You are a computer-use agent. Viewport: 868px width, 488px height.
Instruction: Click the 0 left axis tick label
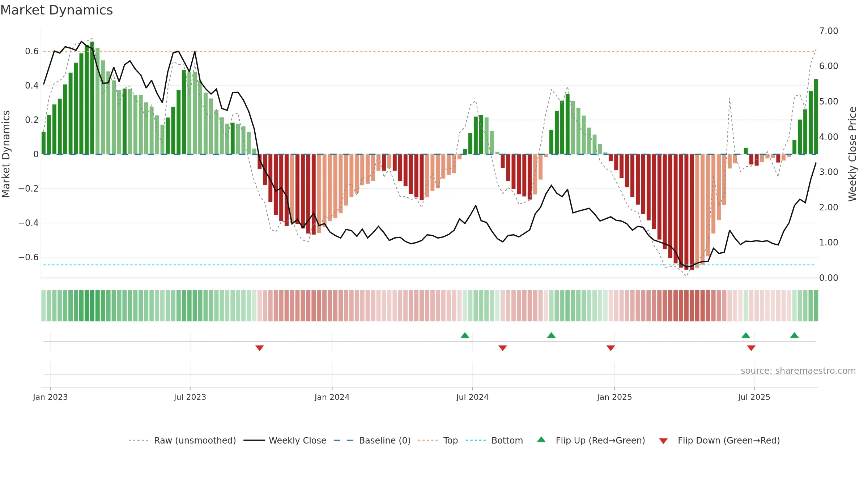[36, 154]
